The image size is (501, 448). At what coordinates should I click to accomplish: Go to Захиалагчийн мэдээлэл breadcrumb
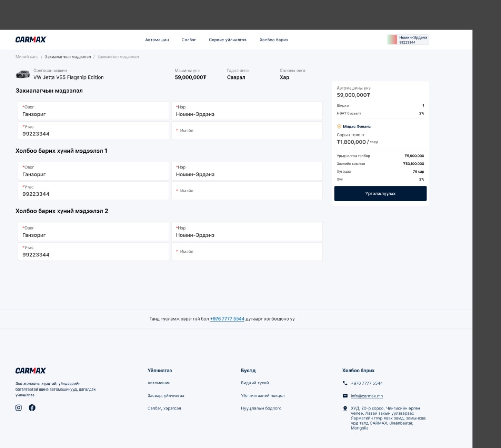click(x=68, y=57)
